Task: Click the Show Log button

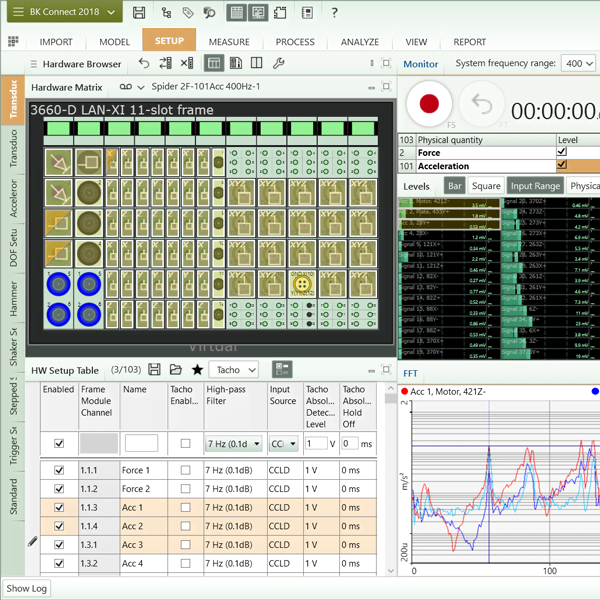Action: pos(27,588)
